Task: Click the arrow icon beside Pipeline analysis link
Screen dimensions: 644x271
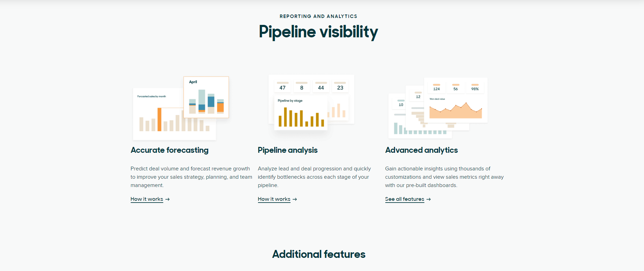Action: point(295,199)
